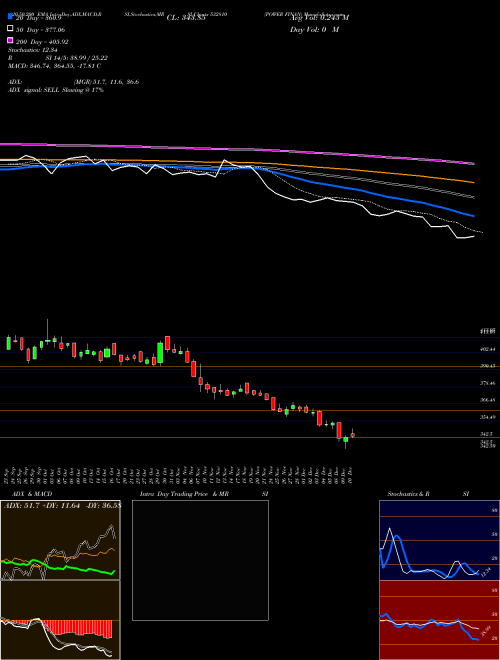Open the MACD histogram mini chart

[60, 620]
